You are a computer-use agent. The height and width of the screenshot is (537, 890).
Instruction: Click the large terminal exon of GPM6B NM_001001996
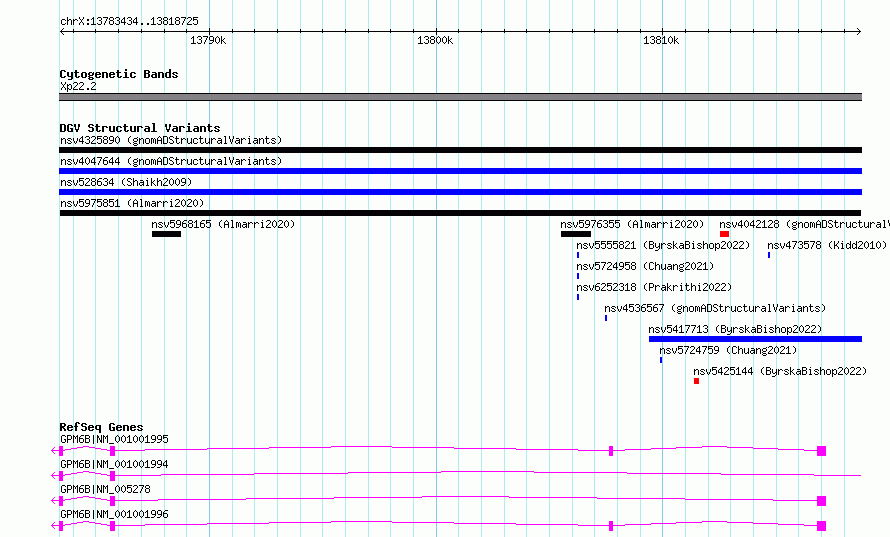pyautogui.click(x=821, y=526)
